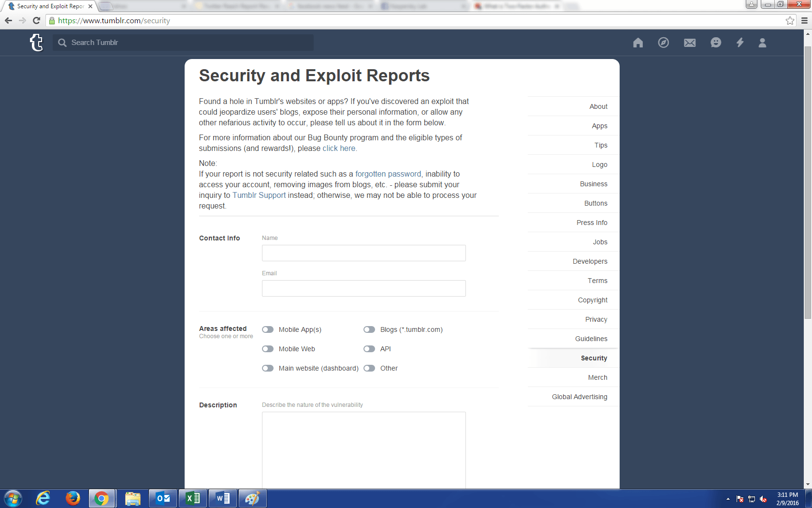Toggle the Blogs (*.tumblr.com) switch
812x508 pixels.
(x=369, y=329)
